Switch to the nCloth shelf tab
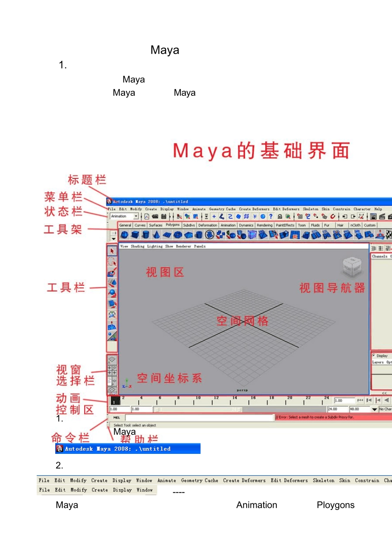The image size is (392, 555). coord(355,225)
